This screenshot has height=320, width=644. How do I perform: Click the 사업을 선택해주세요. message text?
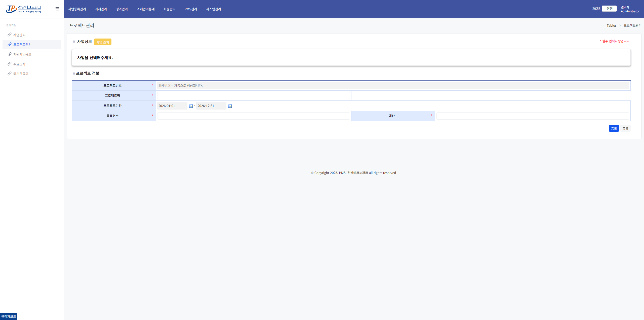(95, 58)
